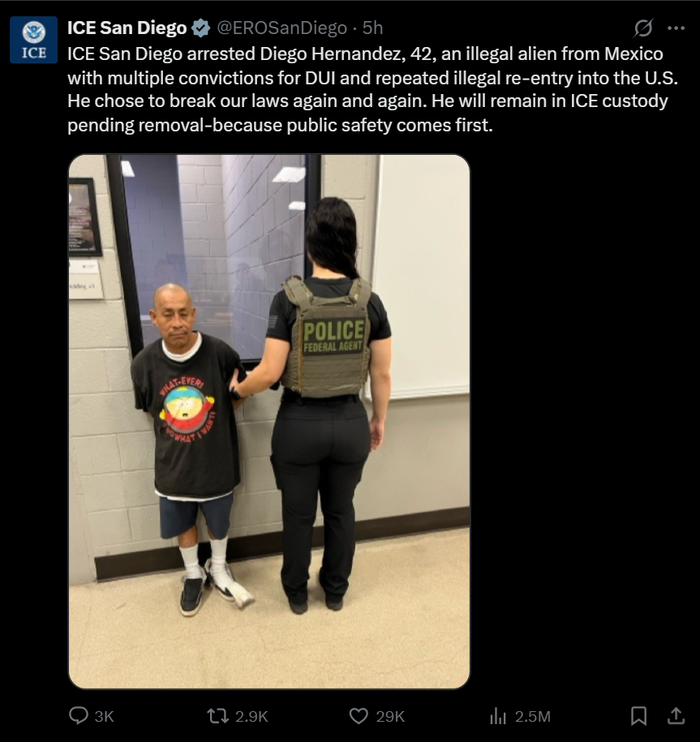Screen dimensions: 700x742
Task: Visit the @EROSanDiego handle link
Action: click(282, 28)
